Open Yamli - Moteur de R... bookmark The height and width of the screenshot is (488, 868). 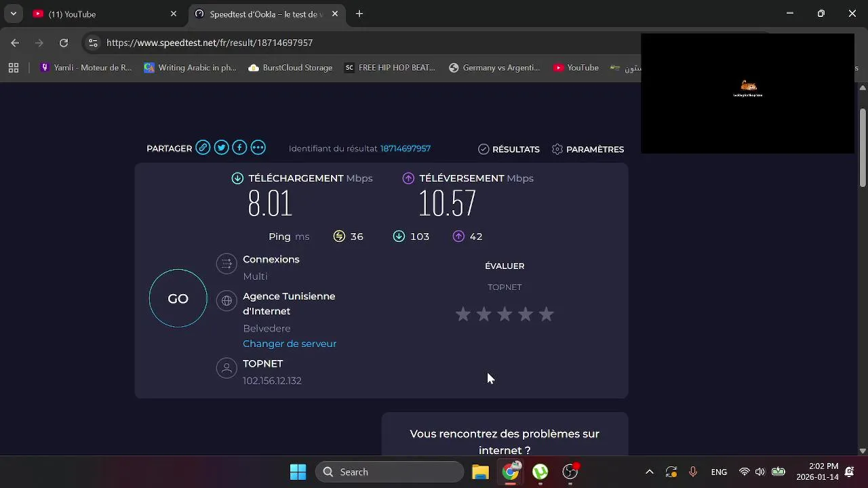tap(86, 68)
